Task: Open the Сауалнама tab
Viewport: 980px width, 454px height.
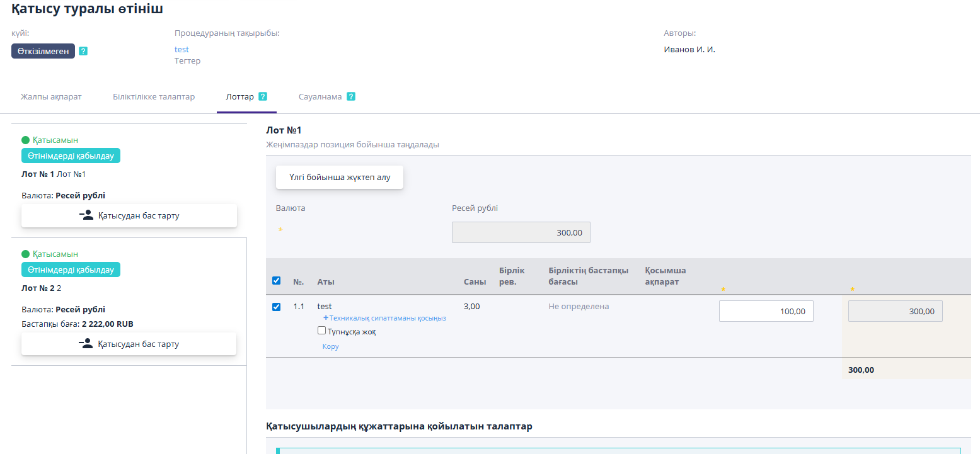Action: pyautogui.click(x=320, y=97)
